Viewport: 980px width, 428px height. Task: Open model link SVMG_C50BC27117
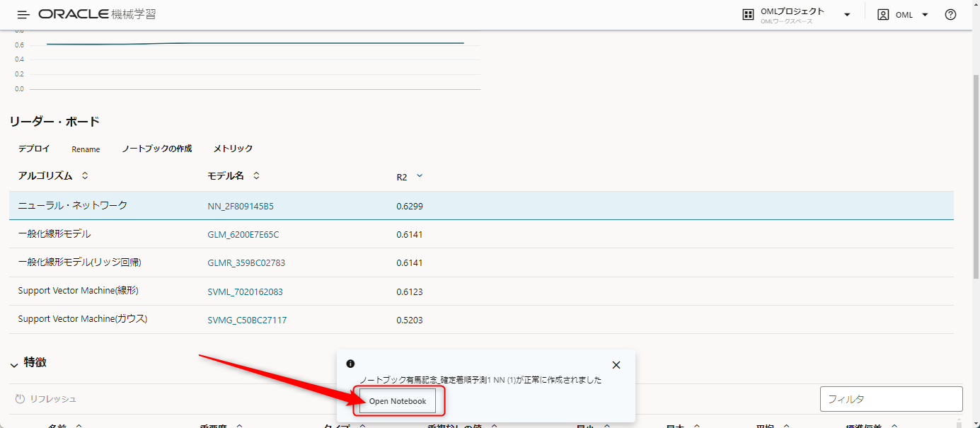pos(247,320)
